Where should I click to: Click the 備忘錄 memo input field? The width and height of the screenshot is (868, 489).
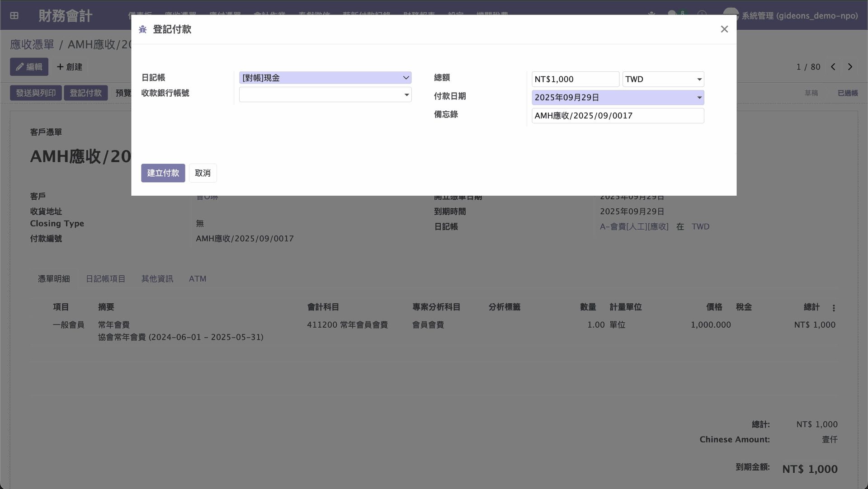coord(618,116)
